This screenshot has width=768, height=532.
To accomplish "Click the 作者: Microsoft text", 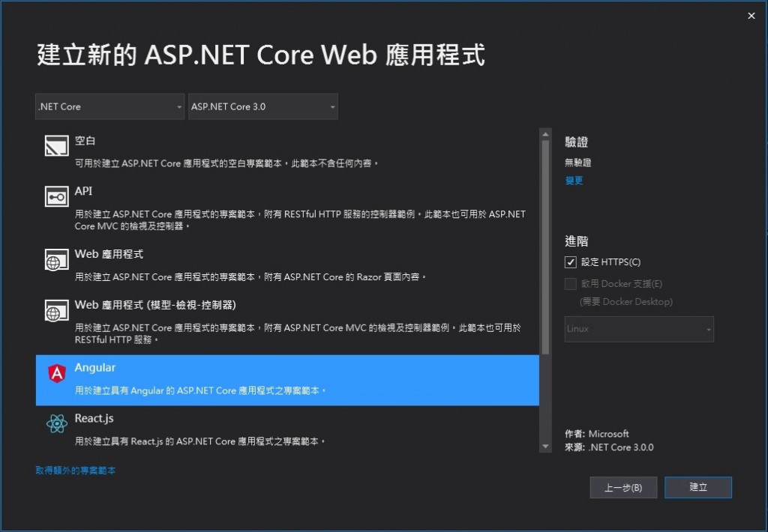I will 596,434.
